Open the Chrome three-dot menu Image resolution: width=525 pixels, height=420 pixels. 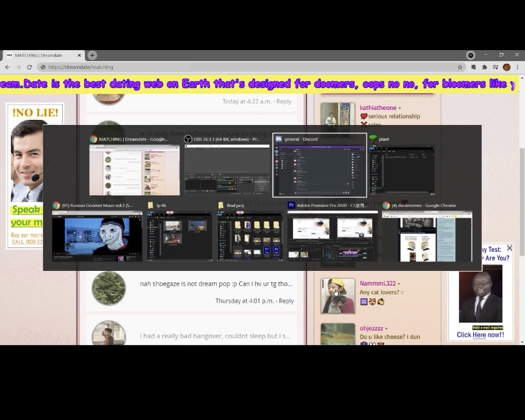[x=517, y=67]
